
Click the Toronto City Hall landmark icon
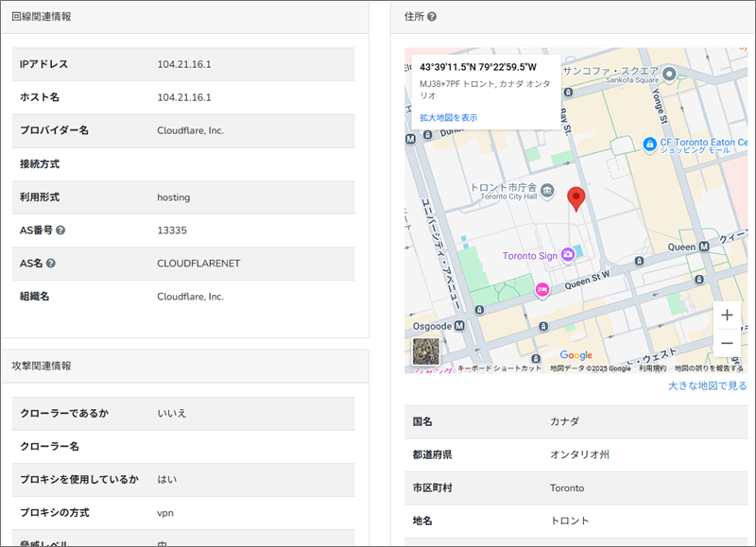(x=547, y=192)
